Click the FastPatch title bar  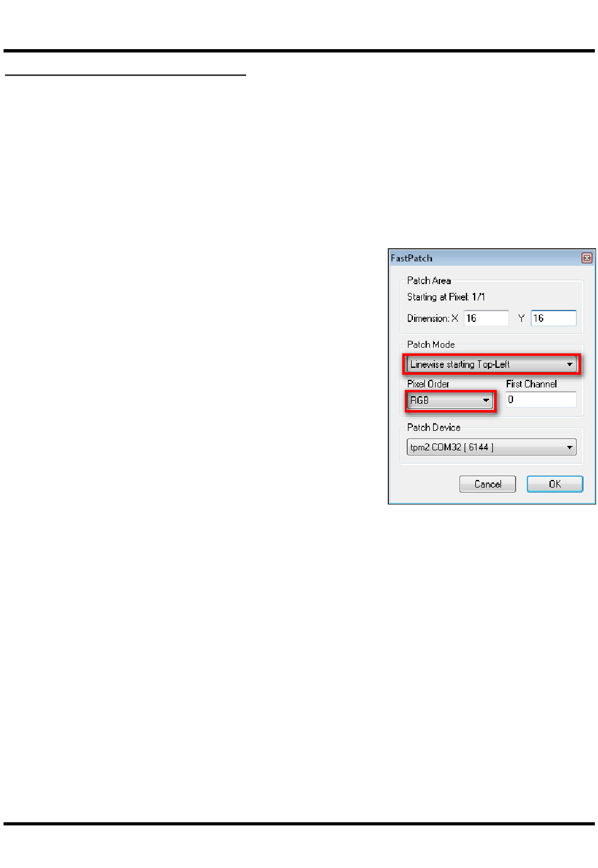click(x=485, y=258)
